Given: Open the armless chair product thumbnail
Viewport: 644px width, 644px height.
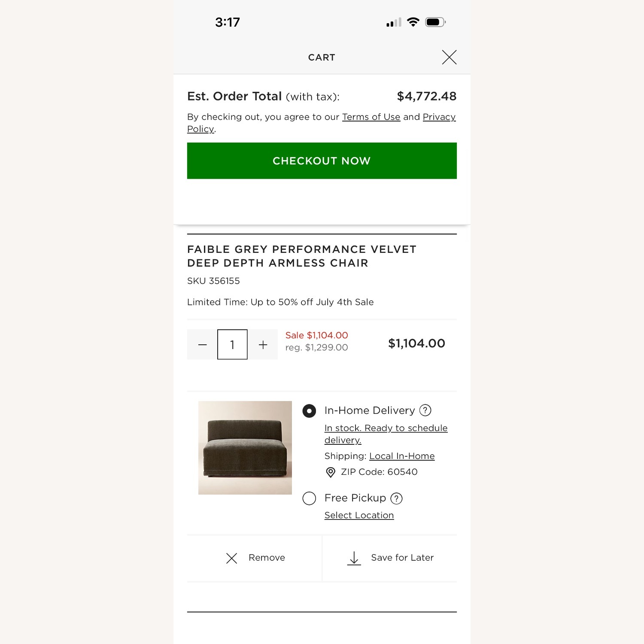Looking at the screenshot, I should 245,448.
